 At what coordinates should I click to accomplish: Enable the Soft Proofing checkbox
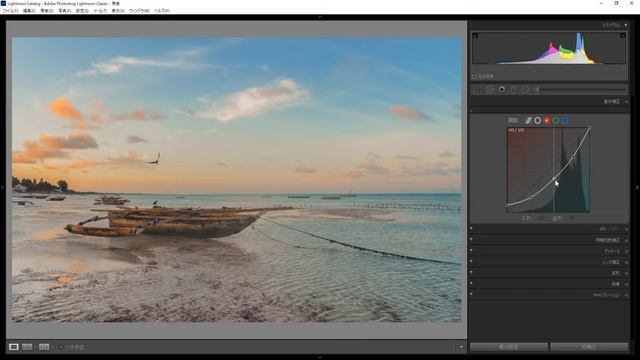coord(61,347)
